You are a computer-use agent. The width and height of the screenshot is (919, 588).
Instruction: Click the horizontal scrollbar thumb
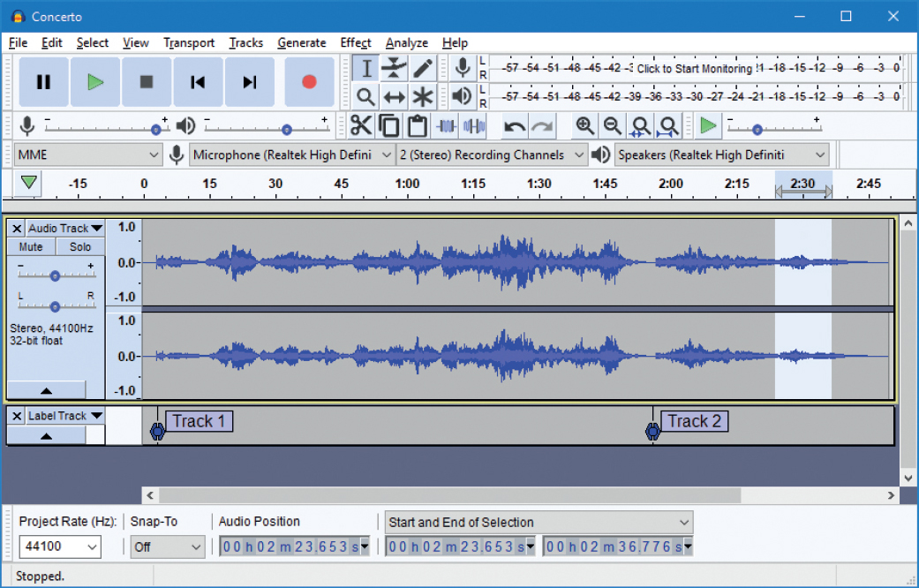point(449,495)
